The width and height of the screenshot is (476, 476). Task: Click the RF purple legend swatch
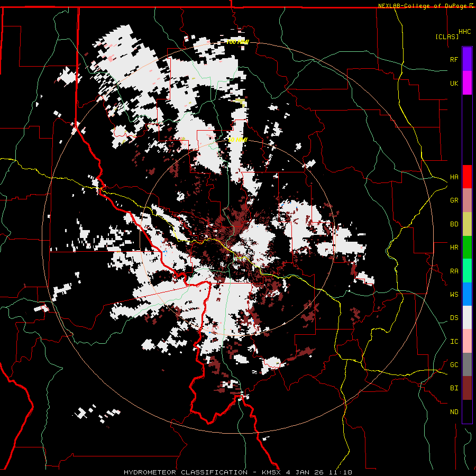(467, 59)
